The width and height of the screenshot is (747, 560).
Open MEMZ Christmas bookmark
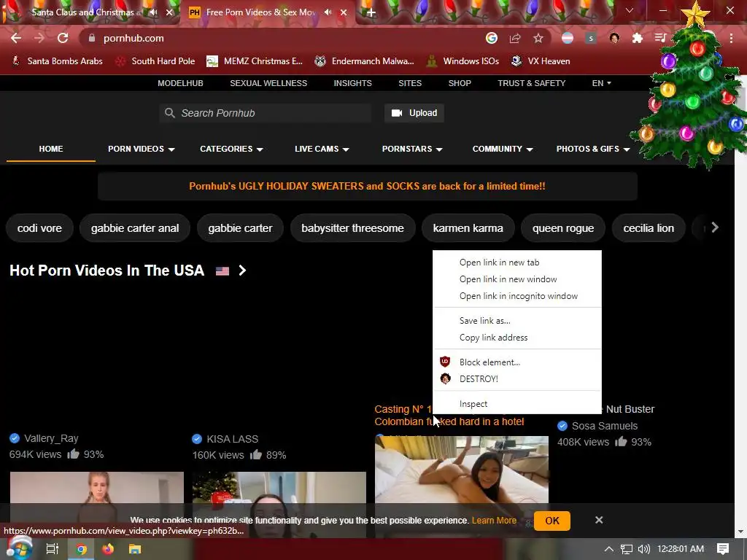click(255, 61)
